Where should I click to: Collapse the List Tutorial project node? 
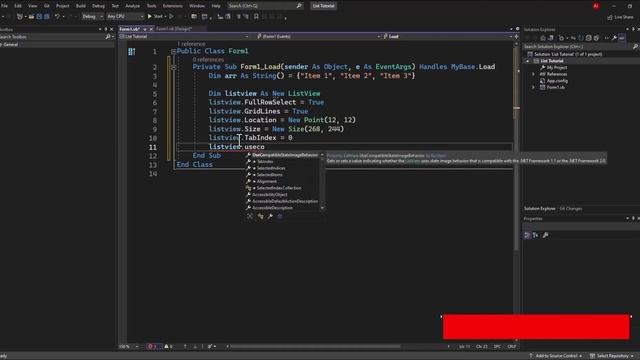(x=527, y=61)
